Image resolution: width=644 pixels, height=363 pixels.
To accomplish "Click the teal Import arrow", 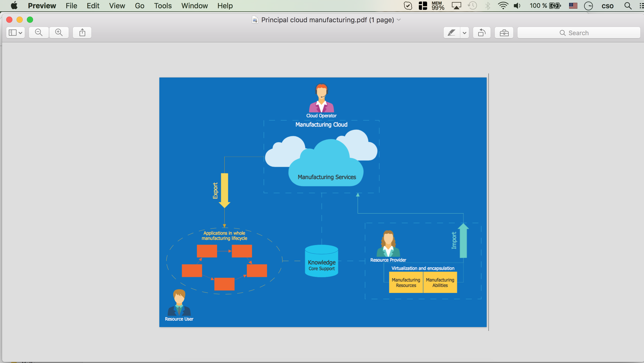I will point(463,240).
